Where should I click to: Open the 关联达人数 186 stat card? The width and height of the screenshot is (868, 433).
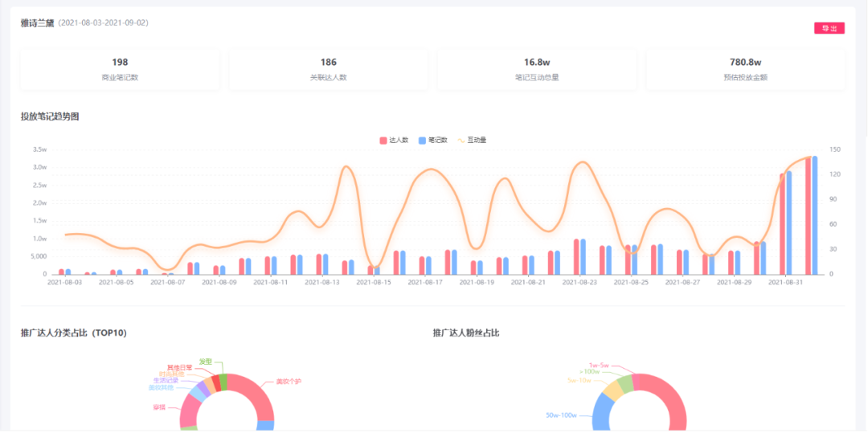[328, 70]
